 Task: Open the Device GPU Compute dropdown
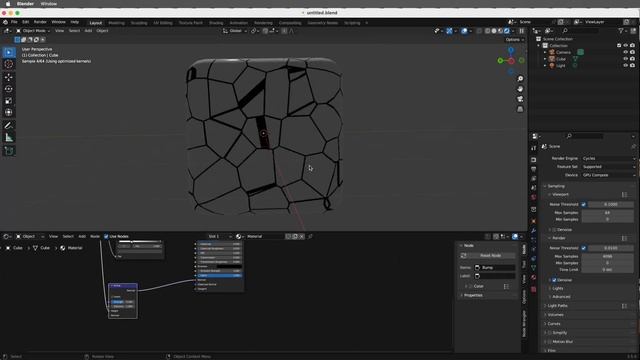click(x=608, y=175)
